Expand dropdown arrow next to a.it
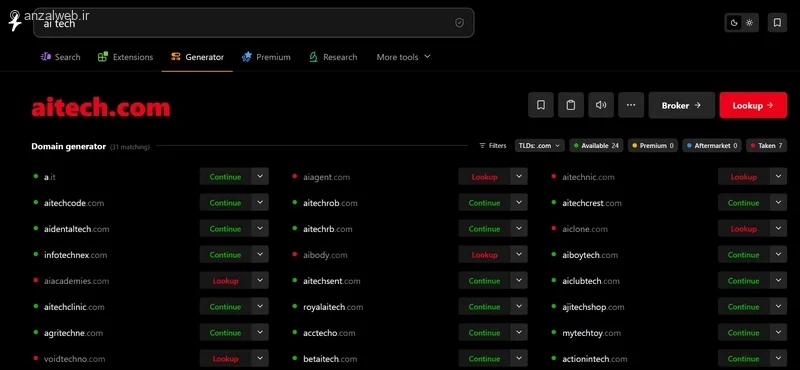The height and width of the screenshot is (370, 800). point(260,177)
